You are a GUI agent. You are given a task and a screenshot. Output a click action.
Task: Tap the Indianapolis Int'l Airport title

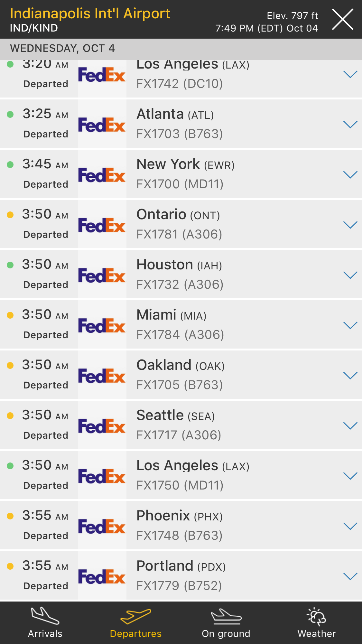tap(90, 14)
